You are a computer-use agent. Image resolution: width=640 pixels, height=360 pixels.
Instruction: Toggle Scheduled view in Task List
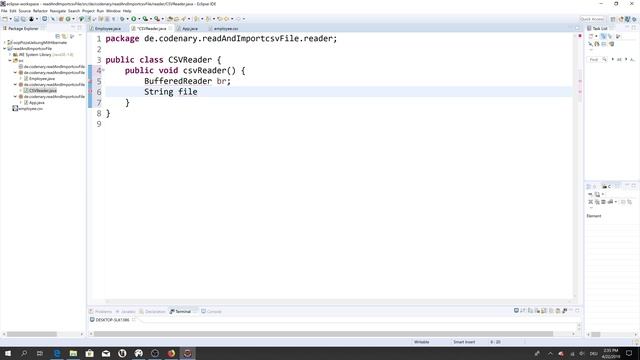click(610, 36)
